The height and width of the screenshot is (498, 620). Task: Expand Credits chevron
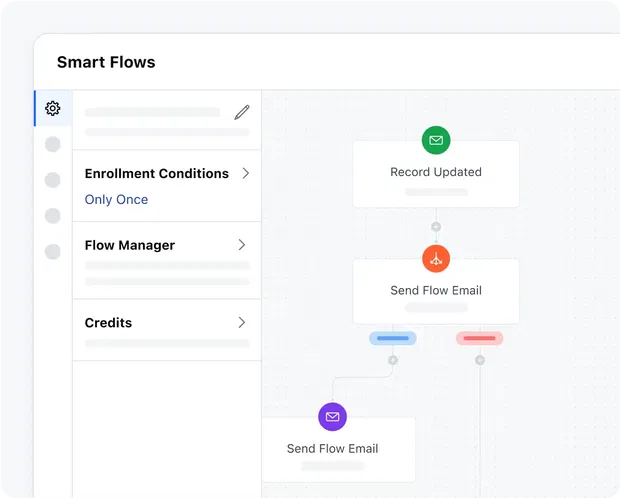[242, 322]
